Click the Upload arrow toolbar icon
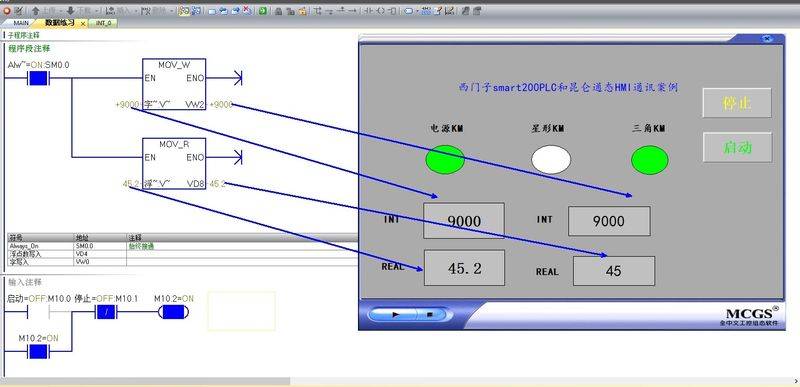 [36, 10]
